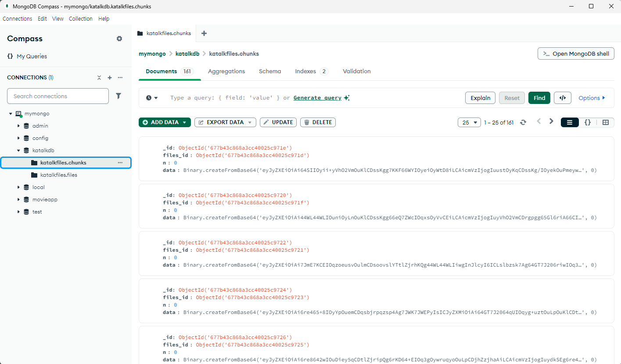Go to next page of documents
Image resolution: width=621 pixels, height=364 pixels.
[552, 121]
